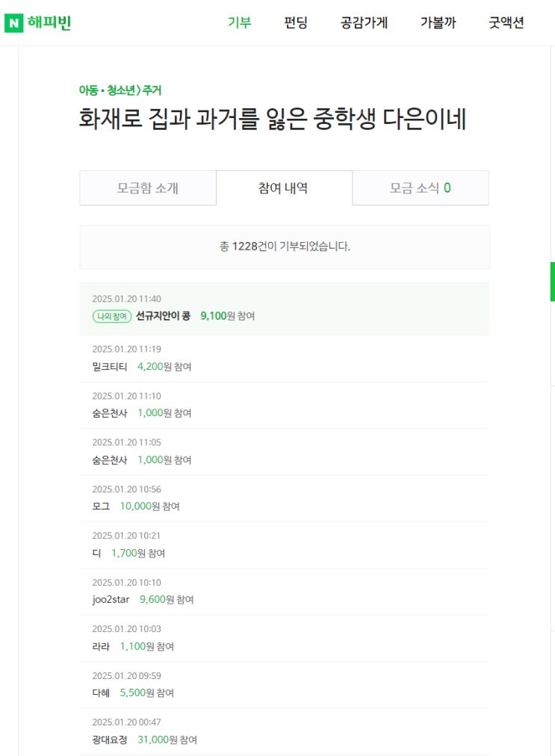Open the 펀딩 menu
Screen dimensions: 555x756
(x=296, y=23)
